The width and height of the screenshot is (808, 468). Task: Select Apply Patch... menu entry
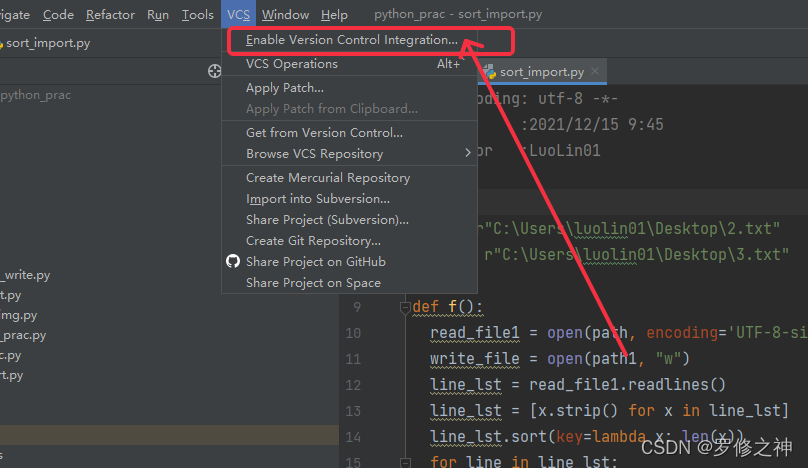pyautogui.click(x=349, y=88)
